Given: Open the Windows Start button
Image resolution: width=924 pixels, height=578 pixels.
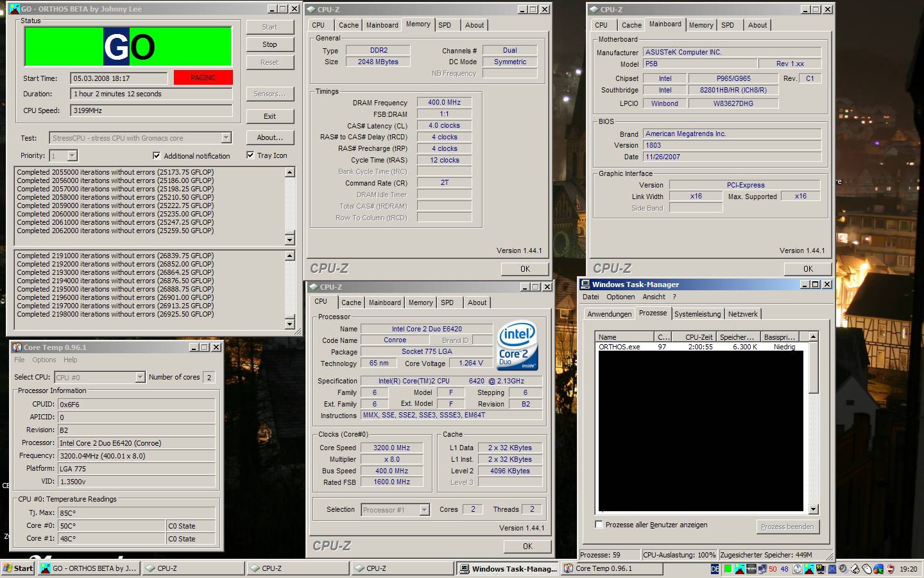Looking at the screenshot, I should (18, 568).
